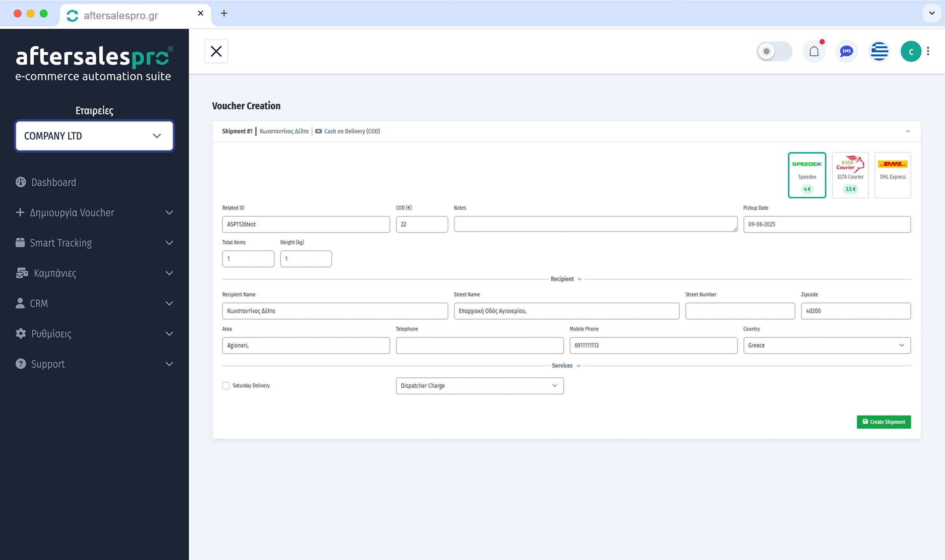945x560 pixels.
Task: Click the Pickup Date field
Action: pos(827,224)
